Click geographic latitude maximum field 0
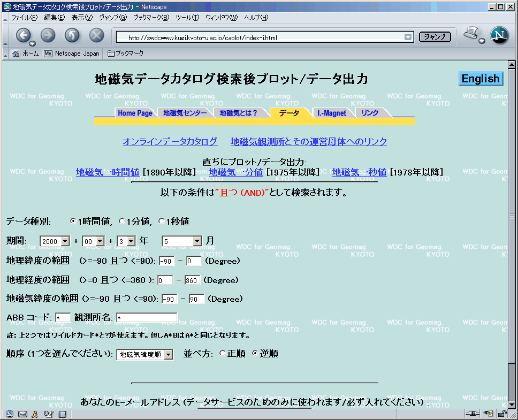This screenshot has width=518, height=420. tap(194, 261)
